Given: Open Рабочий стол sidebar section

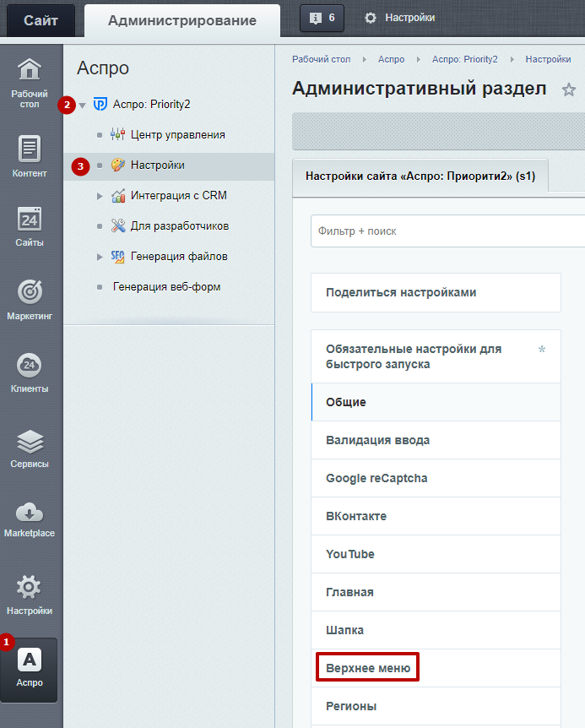Looking at the screenshot, I should 30,84.
